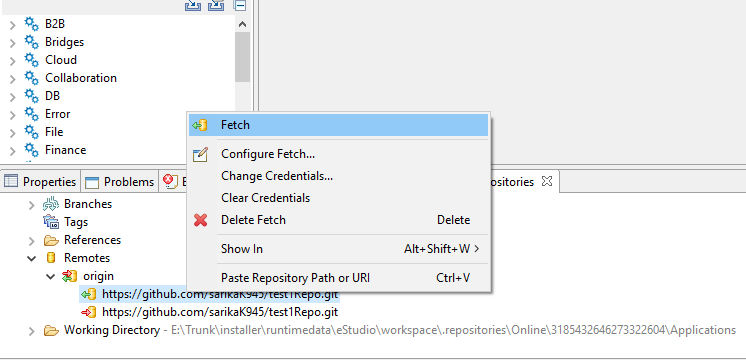Click the Collaboration gear icon

click(31, 78)
